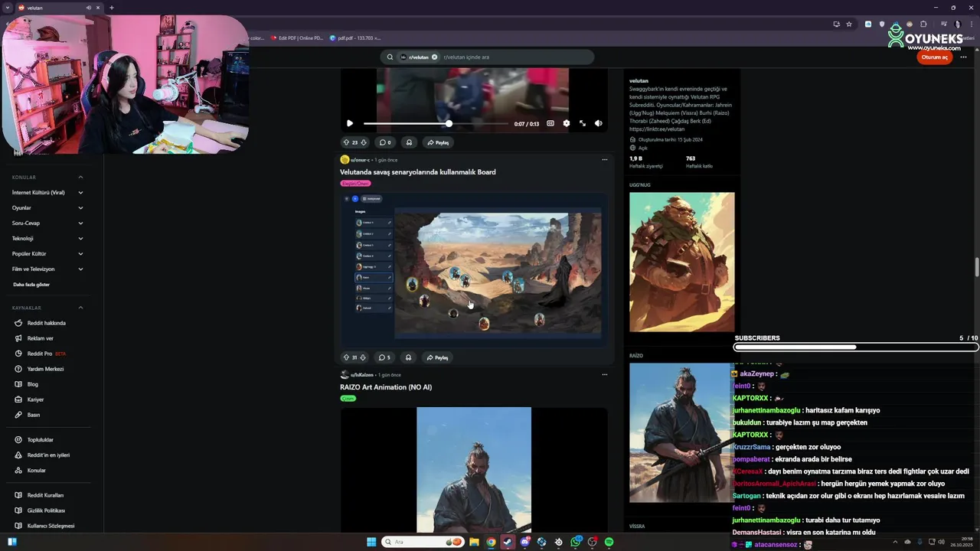Open the u/onur-c user profile

(x=360, y=160)
